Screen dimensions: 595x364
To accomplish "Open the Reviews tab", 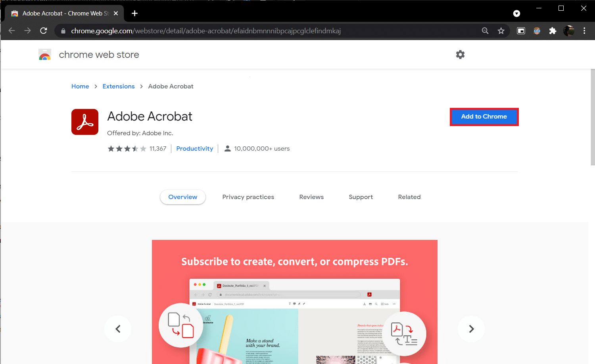I will point(311,197).
